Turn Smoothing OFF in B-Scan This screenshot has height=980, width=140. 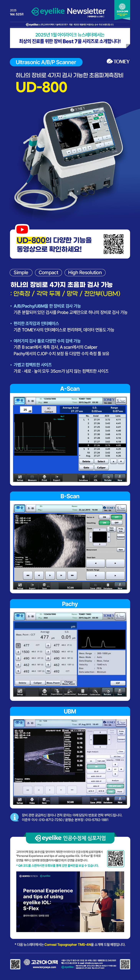[x=116, y=523]
